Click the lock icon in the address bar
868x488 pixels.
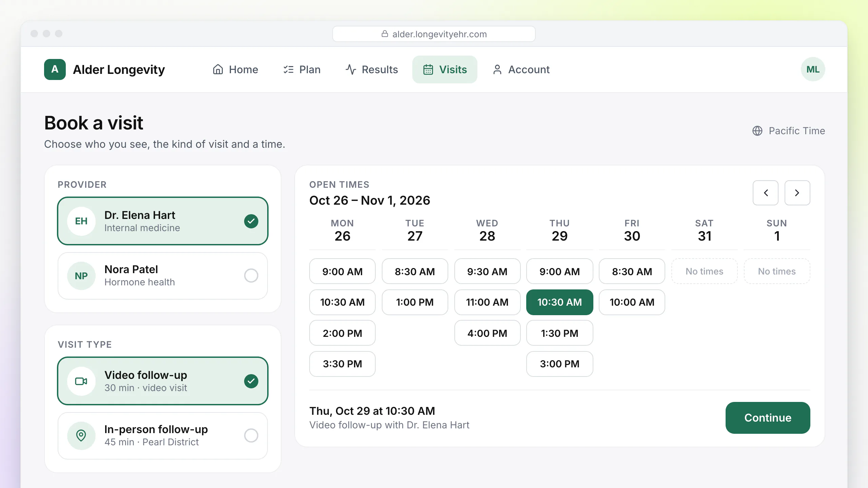point(384,34)
